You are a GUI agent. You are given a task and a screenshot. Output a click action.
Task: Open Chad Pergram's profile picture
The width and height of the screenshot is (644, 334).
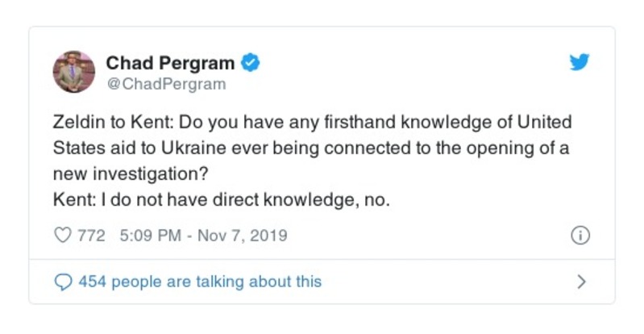[x=74, y=71]
